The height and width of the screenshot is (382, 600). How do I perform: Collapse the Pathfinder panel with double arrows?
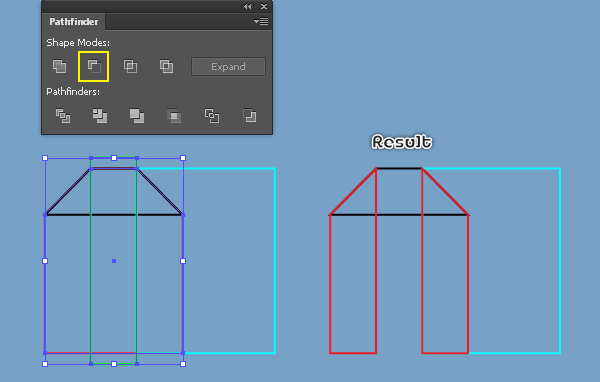coord(248,7)
